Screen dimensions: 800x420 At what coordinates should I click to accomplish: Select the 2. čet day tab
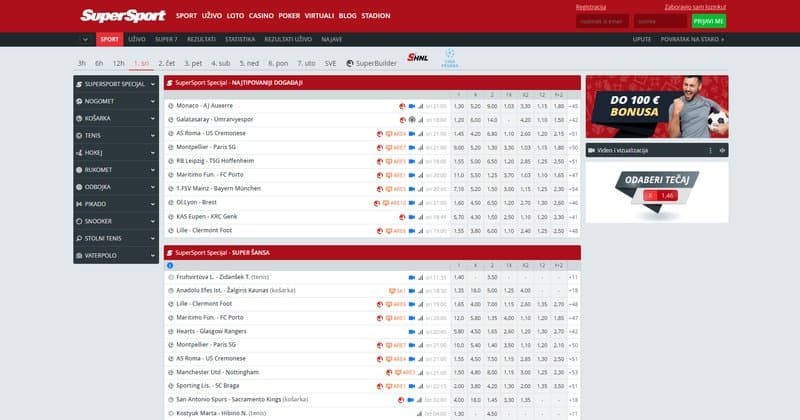click(166, 63)
